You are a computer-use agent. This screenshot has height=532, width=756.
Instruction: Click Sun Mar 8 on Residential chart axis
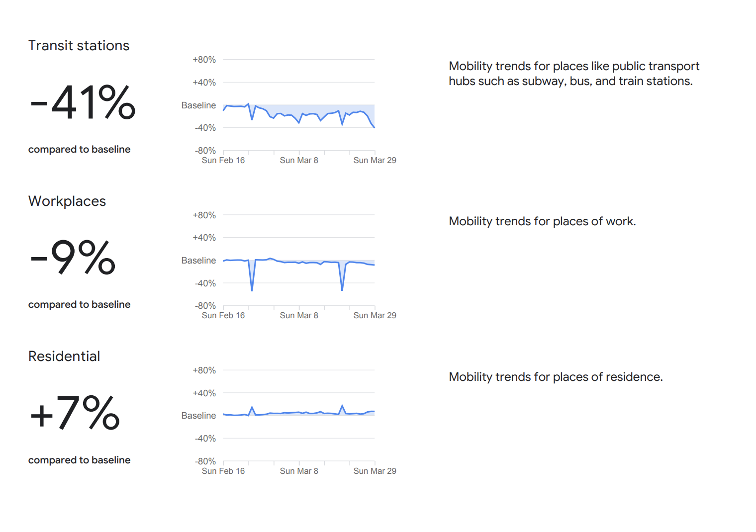[x=299, y=471]
